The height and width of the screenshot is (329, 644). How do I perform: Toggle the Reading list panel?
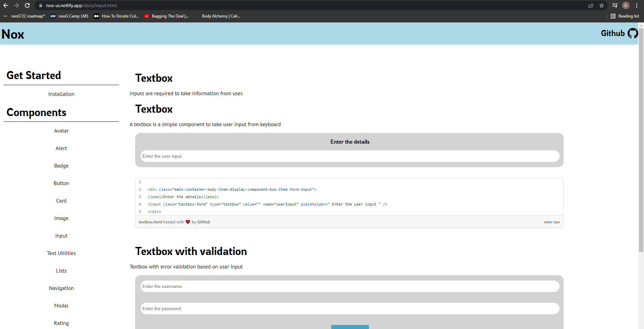(625, 16)
